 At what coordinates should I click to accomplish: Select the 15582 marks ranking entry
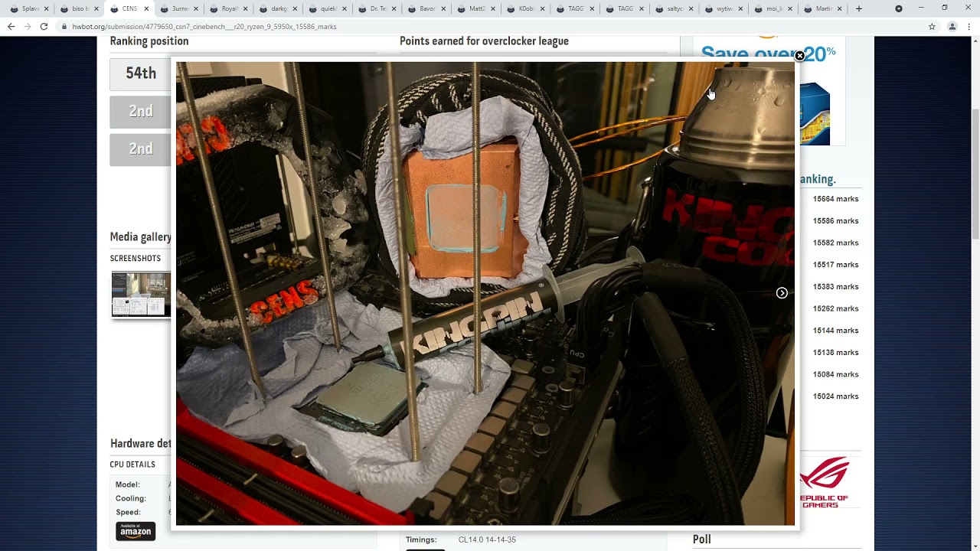pyautogui.click(x=835, y=243)
